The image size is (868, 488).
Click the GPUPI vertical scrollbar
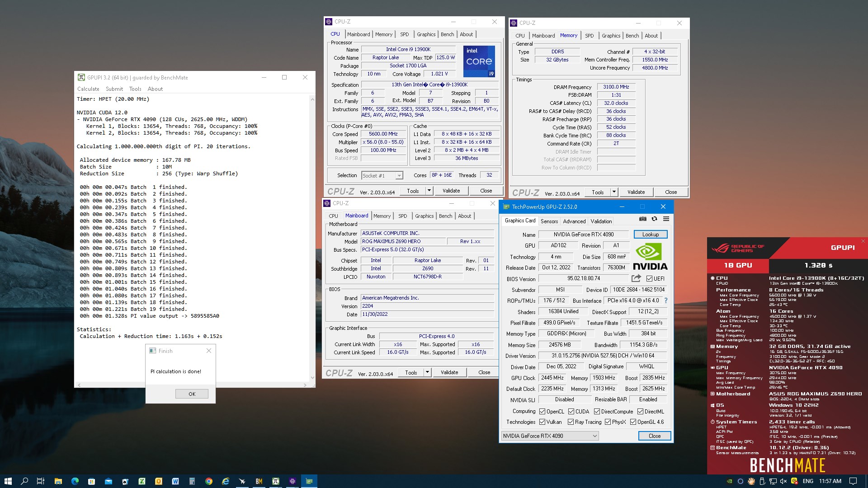tap(312, 238)
